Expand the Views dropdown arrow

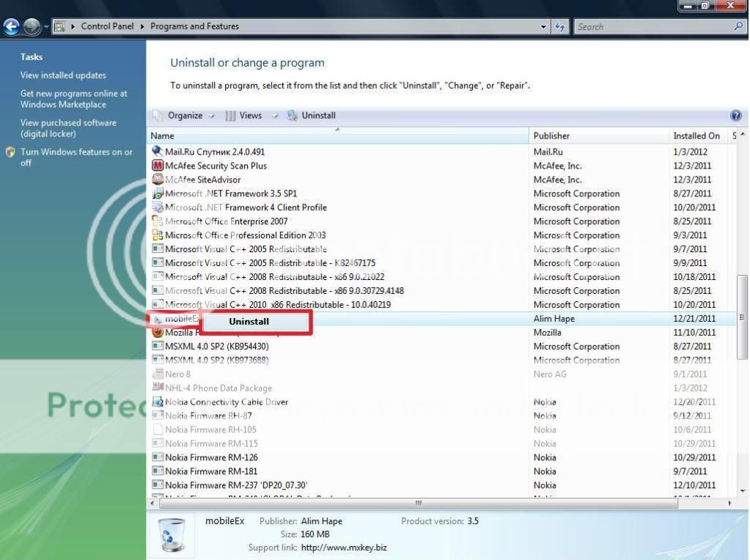click(275, 116)
